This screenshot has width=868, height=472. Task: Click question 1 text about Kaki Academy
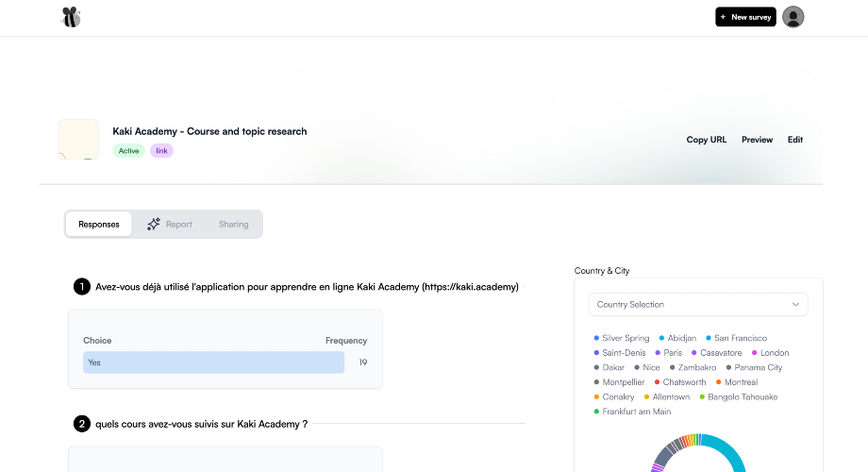pos(307,287)
